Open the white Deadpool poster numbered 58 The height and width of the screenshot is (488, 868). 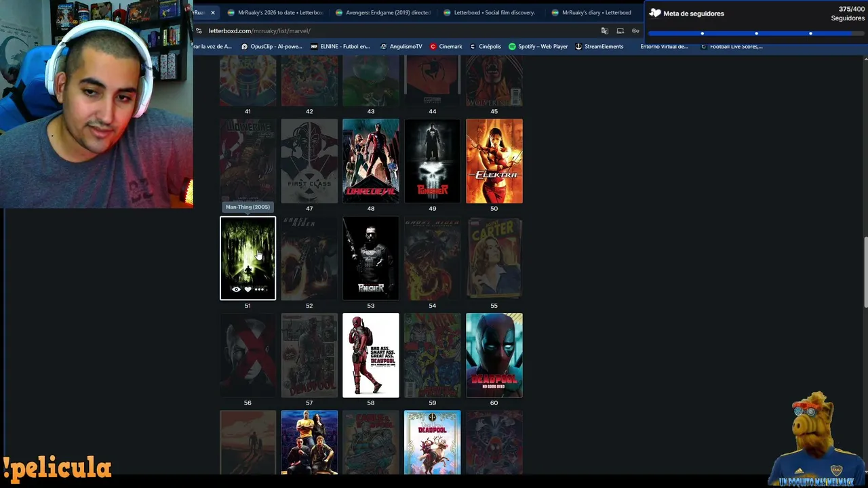(x=371, y=355)
